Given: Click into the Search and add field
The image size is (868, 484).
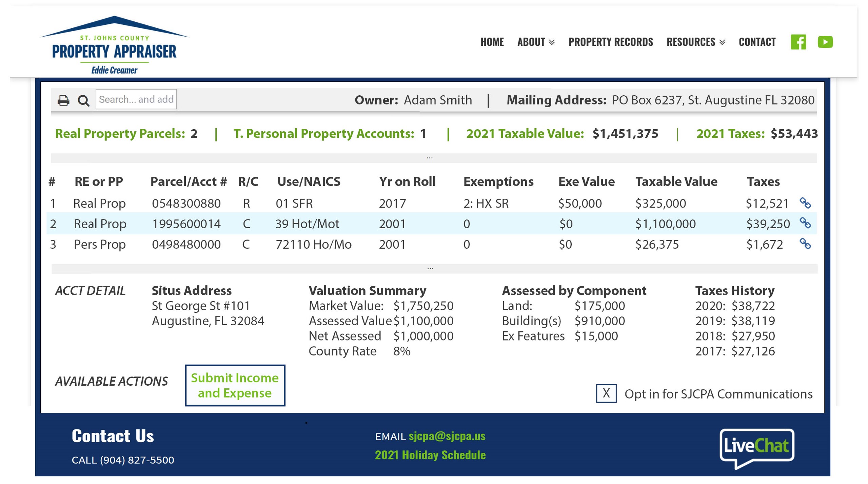Looking at the screenshot, I should [136, 99].
